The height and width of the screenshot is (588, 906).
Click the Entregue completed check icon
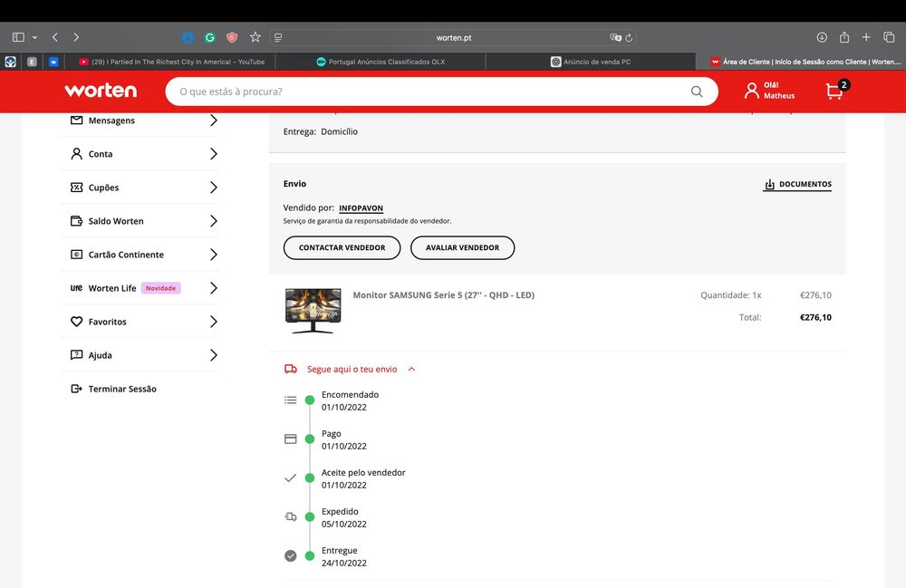click(291, 555)
